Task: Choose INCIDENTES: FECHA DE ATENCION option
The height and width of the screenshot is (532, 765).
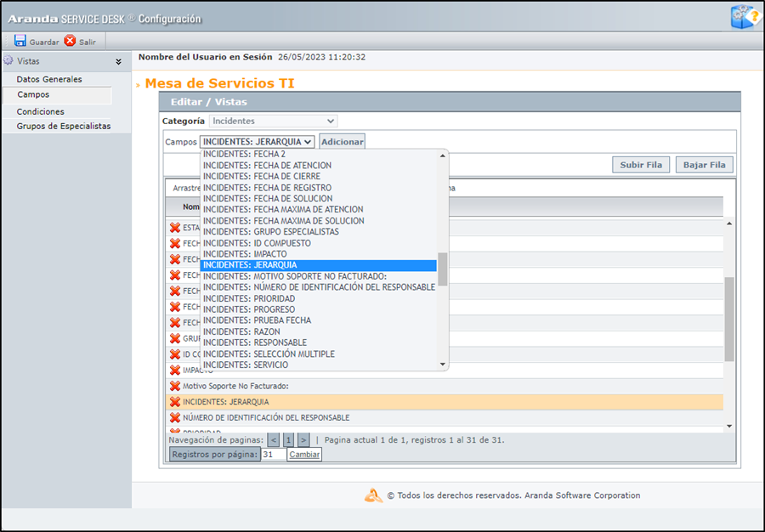Action: tap(318, 166)
